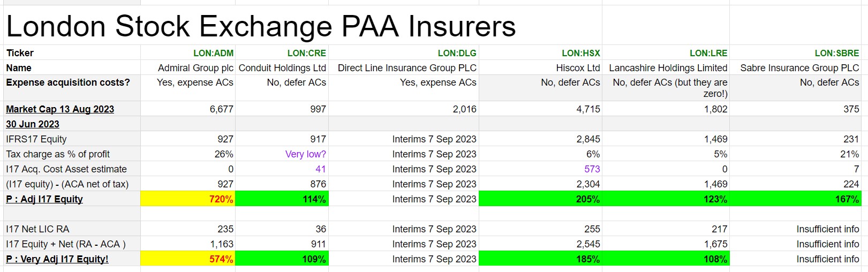
Task: Click the LON:HSX ticker link
Action: tap(580, 53)
